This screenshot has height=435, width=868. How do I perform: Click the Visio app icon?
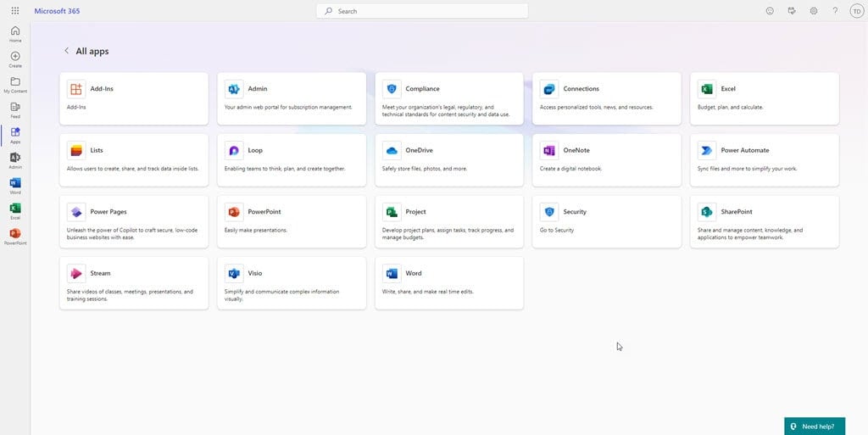tap(234, 273)
